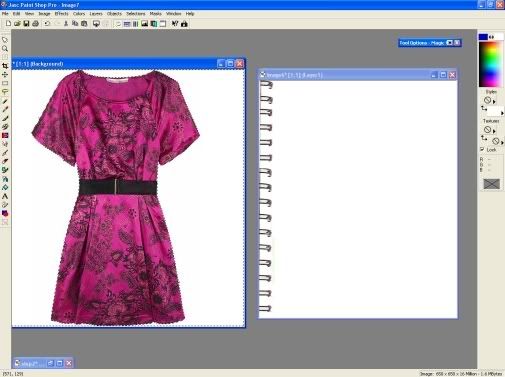This screenshot has width=505, height=377.
Task: Open the Masks menu
Action: (155, 14)
